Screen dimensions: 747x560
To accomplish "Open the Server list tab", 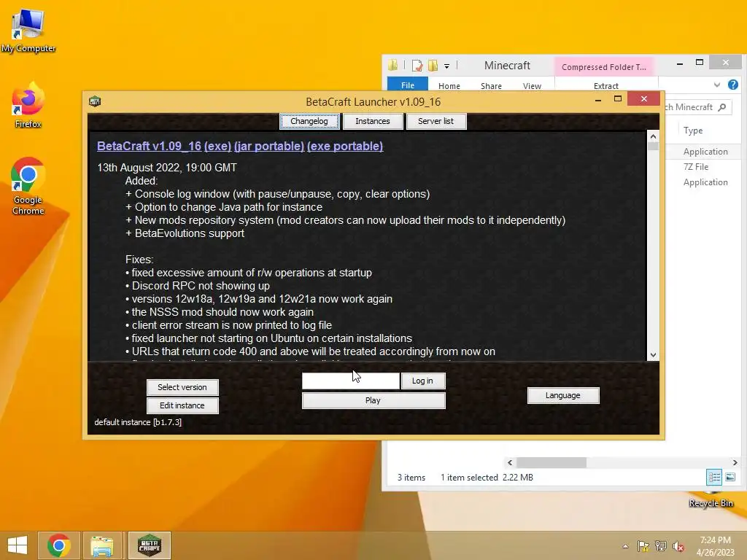I will point(436,121).
